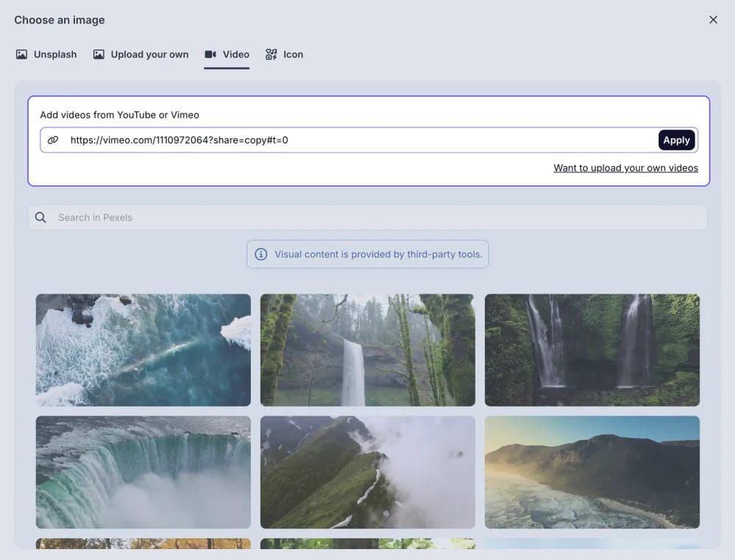Click the info circle in the third-party notice
The height and width of the screenshot is (560, 735).
[261, 254]
